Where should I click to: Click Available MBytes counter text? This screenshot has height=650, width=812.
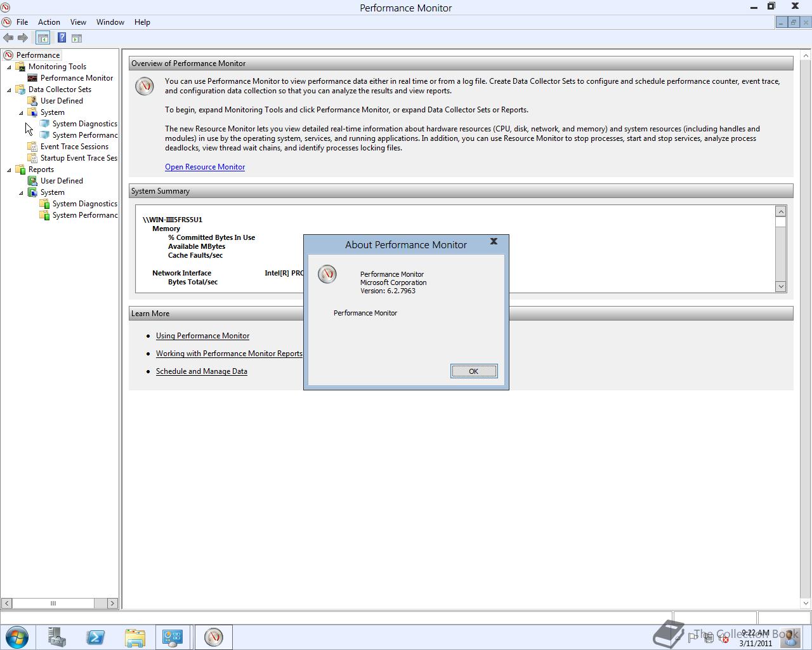pos(197,246)
